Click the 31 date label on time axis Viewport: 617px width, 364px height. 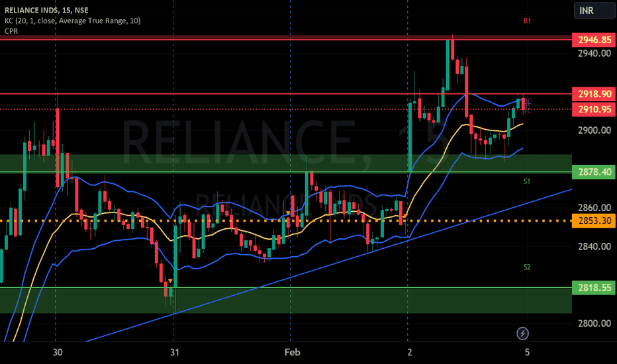pos(175,352)
